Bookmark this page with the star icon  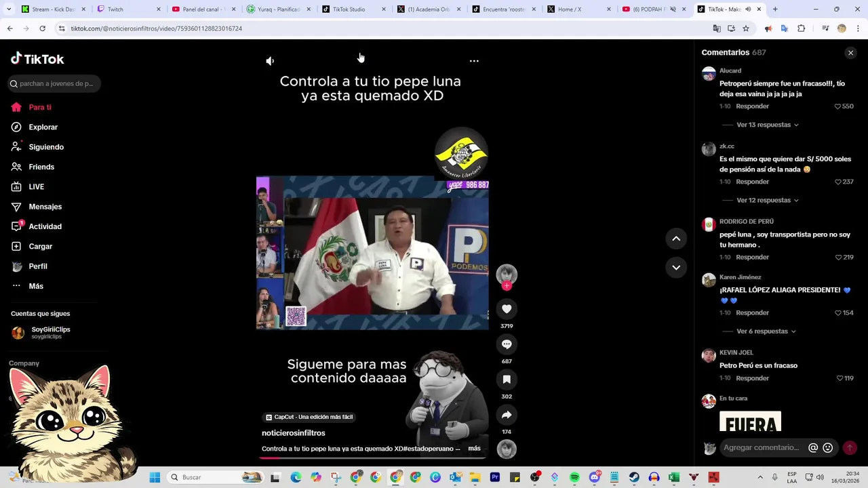point(746,28)
